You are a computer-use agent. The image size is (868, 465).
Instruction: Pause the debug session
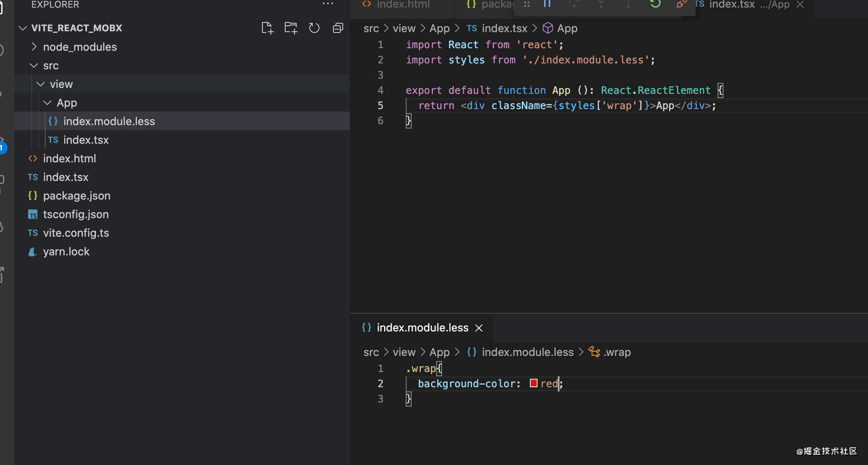pyautogui.click(x=547, y=4)
